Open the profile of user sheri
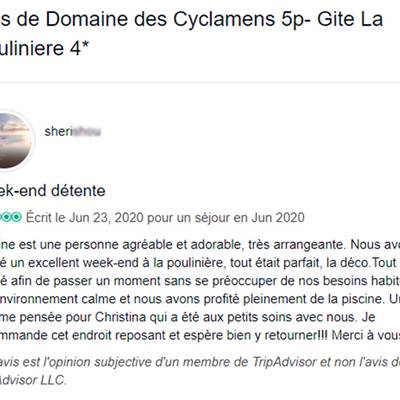This screenshot has height=400, width=400. 72,131
